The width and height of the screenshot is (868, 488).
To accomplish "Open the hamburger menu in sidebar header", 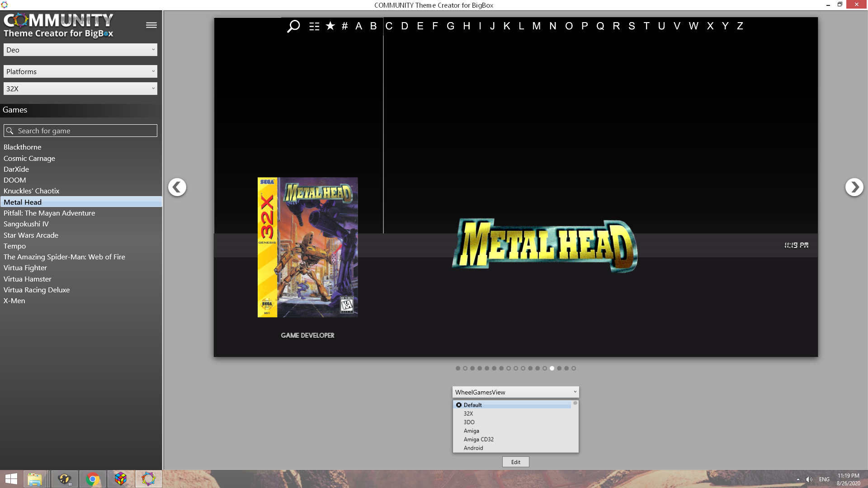I will (151, 25).
